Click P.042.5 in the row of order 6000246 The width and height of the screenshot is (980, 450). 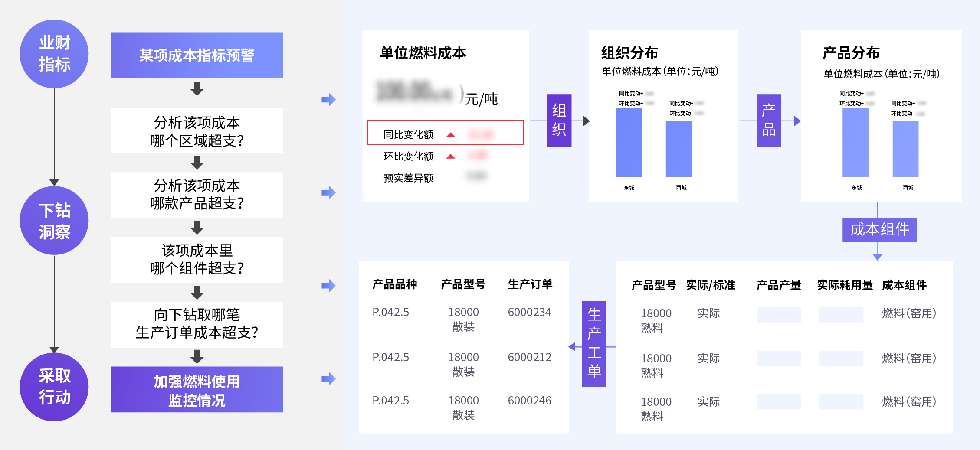(x=390, y=401)
